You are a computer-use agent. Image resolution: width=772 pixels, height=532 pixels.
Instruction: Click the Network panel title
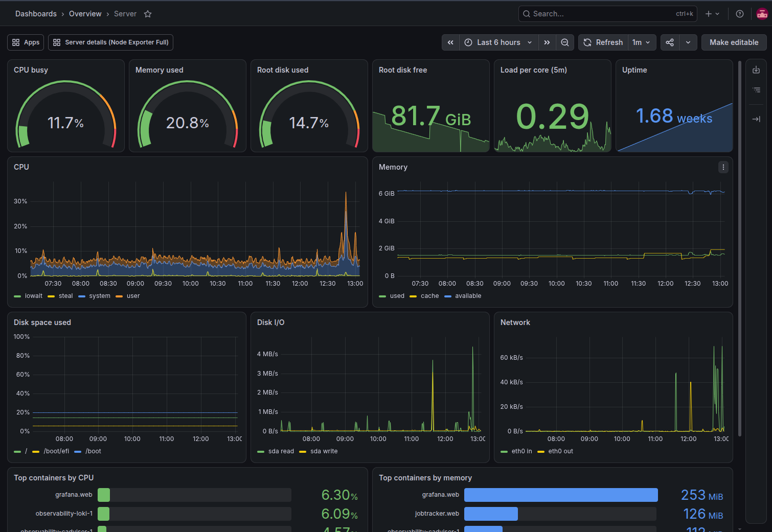(x=515, y=322)
